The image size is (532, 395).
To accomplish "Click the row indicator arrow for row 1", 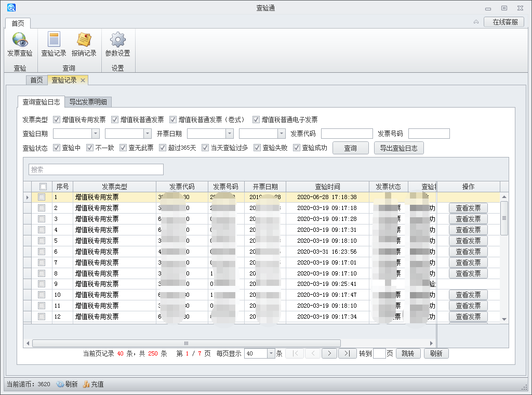I will [x=28, y=197].
